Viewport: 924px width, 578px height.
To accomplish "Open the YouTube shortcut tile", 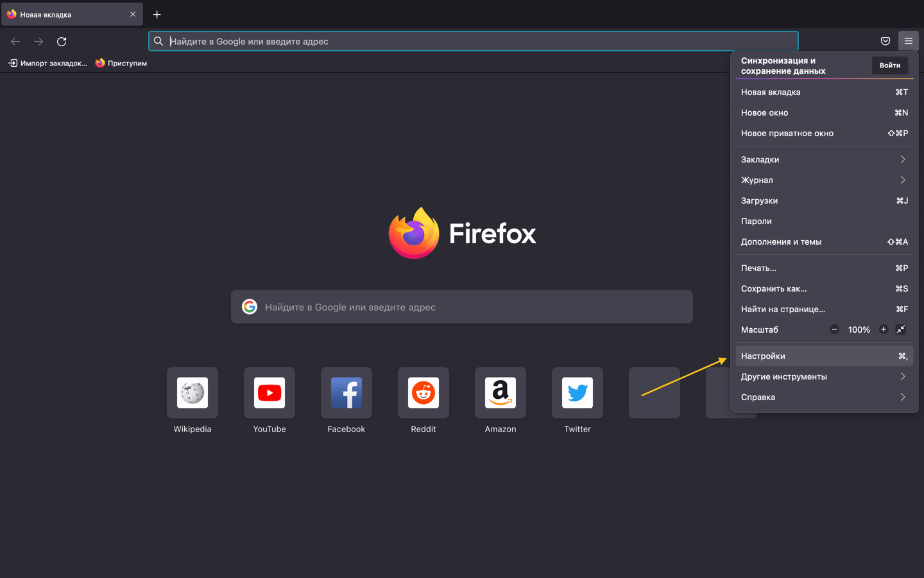I will coord(269,401).
